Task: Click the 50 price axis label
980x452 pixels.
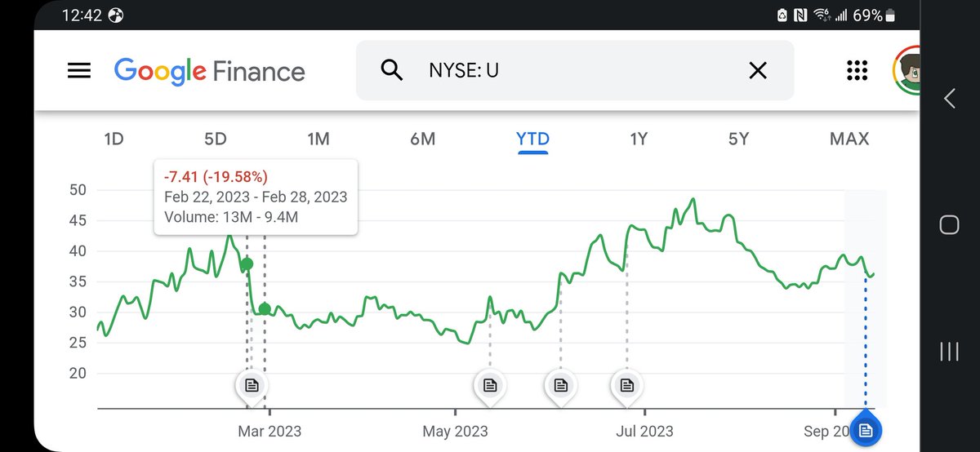Action: point(78,190)
